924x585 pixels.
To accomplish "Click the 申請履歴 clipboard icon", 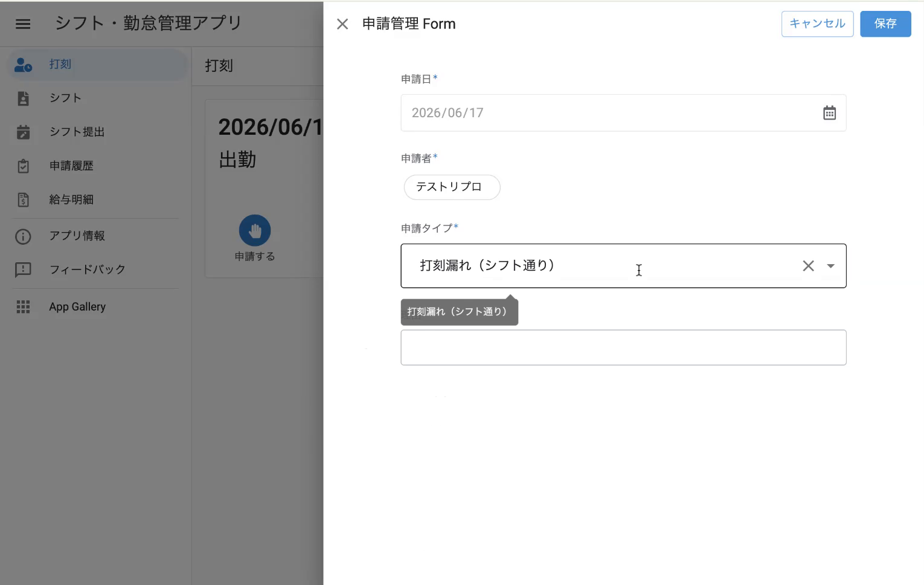I will pyautogui.click(x=23, y=166).
